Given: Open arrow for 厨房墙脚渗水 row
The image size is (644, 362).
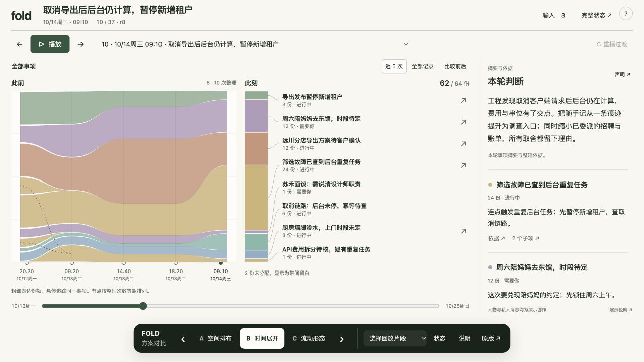Looking at the screenshot, I should [x=463, y=231].
